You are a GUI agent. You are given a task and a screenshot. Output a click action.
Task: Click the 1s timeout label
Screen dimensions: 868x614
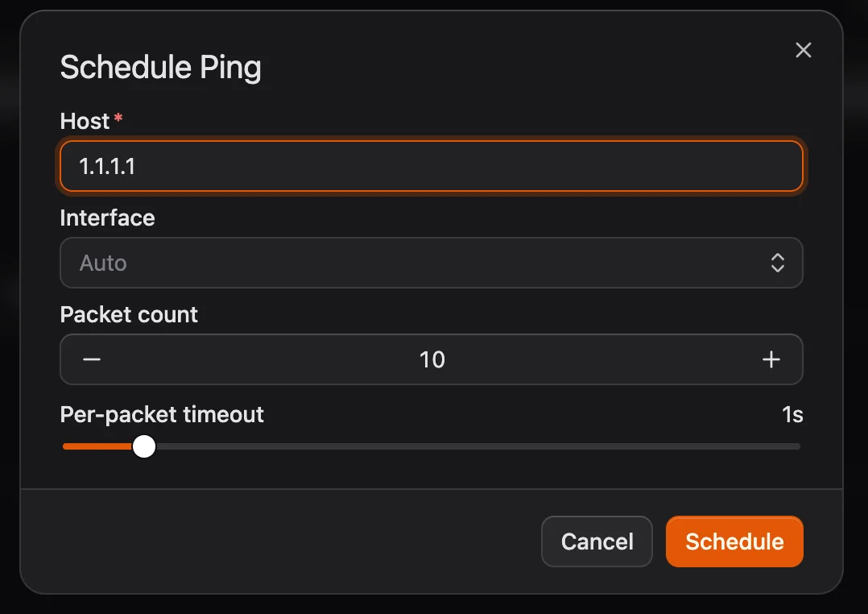point(791,414)
